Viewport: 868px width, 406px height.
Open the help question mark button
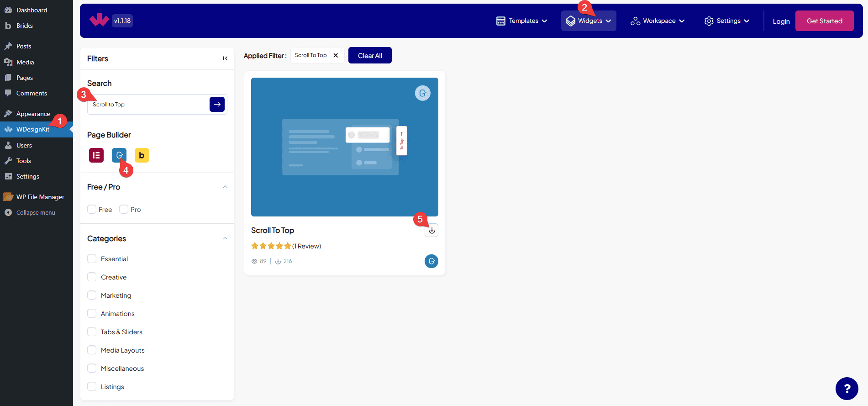tap(847, 389)
